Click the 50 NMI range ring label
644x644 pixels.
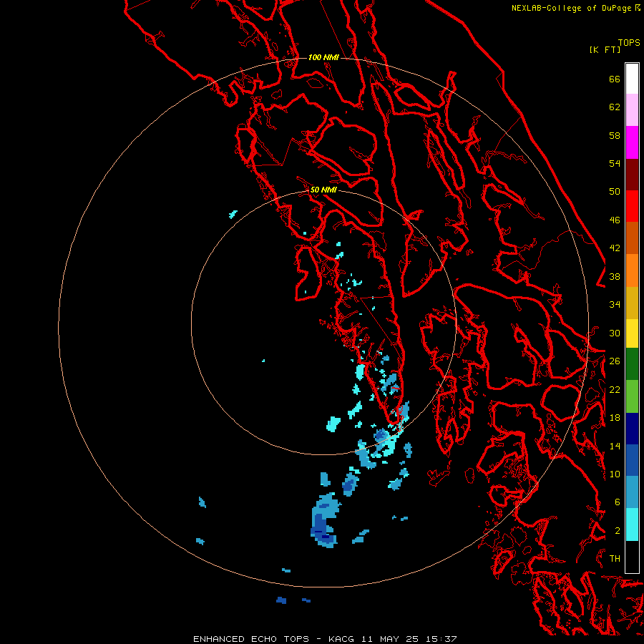click(x=323, y=190)
